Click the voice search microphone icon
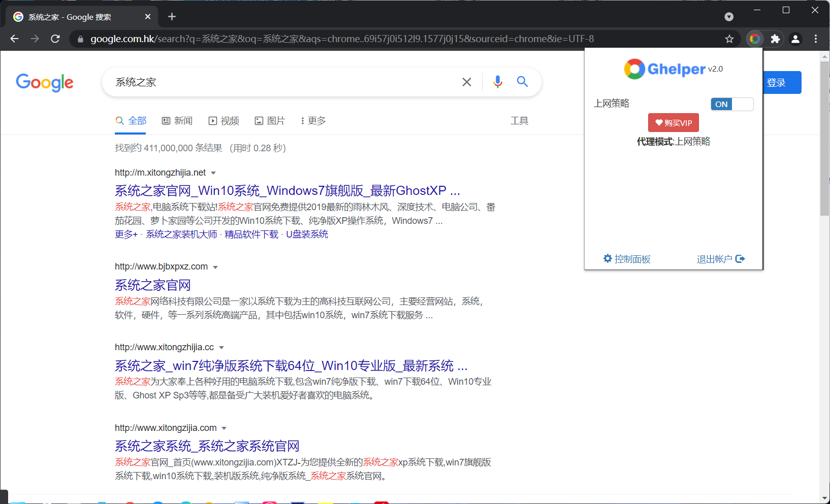 pos(497,82)
